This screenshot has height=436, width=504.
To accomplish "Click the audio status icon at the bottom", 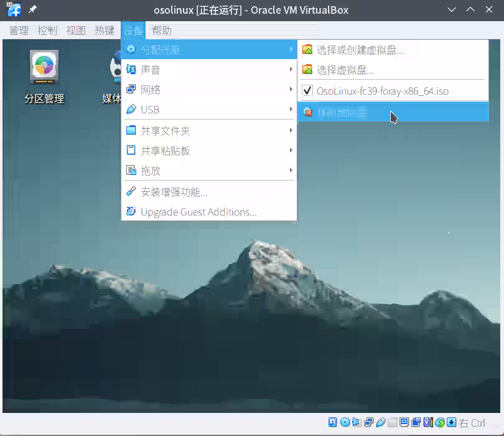I will click(356, 422).
